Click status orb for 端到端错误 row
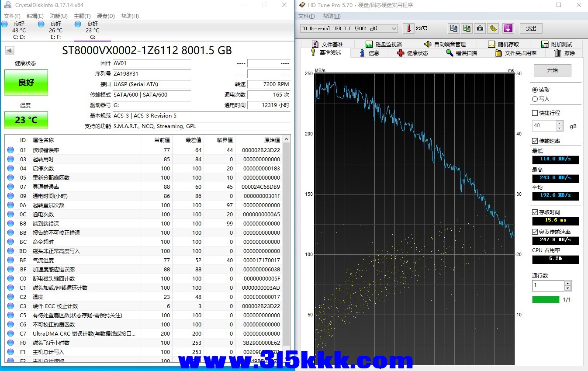The image size is (588, 371). 10,223
